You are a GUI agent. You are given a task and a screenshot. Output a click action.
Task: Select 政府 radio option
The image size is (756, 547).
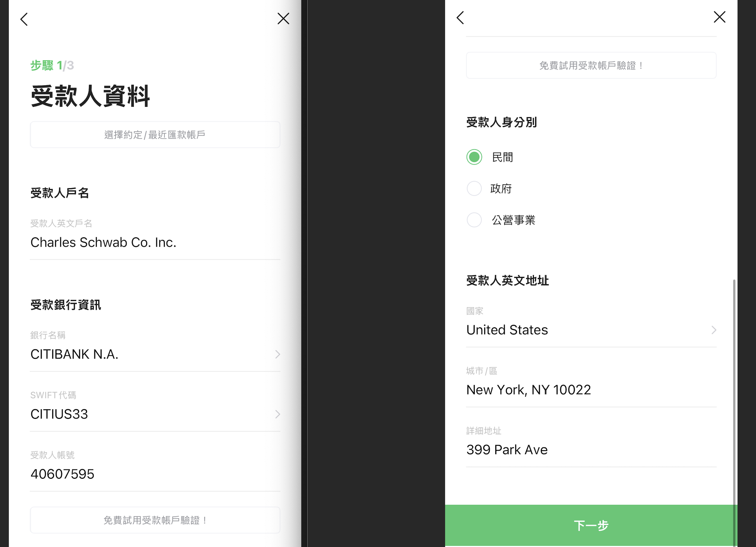[x=474, y=188]
